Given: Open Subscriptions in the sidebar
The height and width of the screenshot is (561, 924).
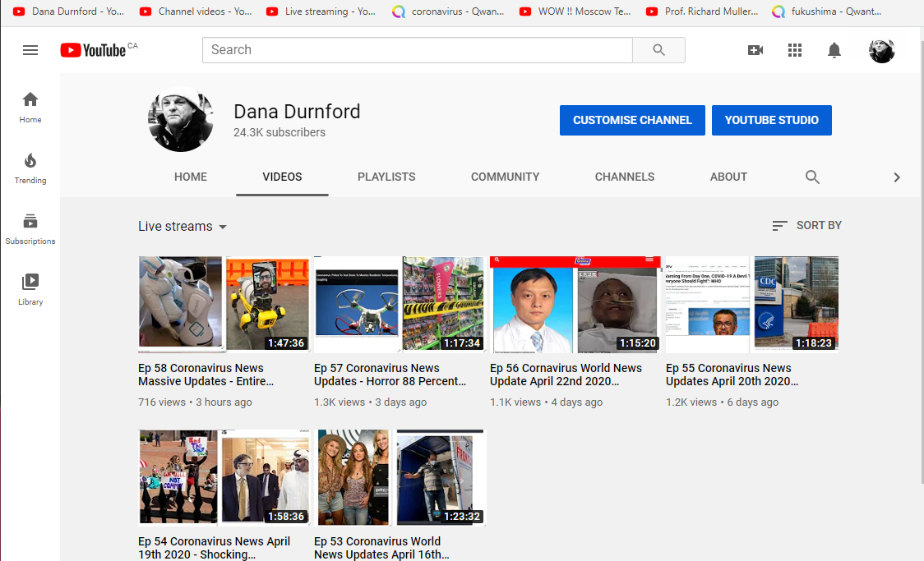Looking at the screenshot, I should [x=30, y=230].
